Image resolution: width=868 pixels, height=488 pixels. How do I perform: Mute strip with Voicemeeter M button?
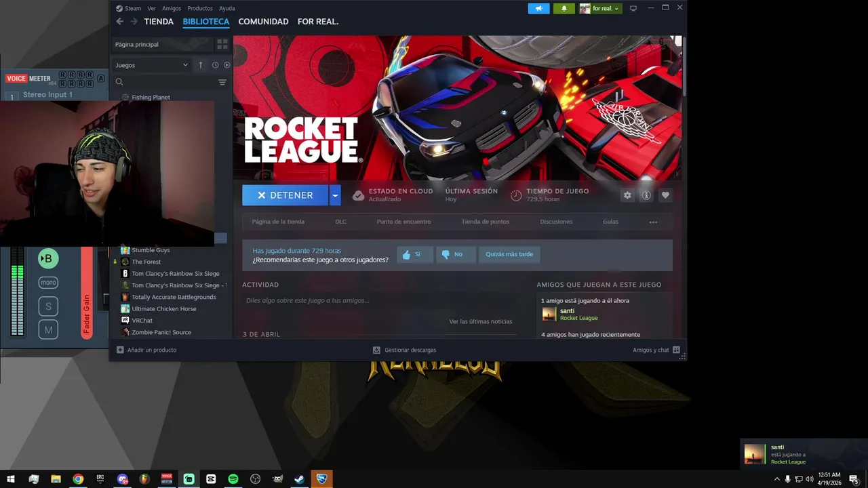click(x=48, y=330)
